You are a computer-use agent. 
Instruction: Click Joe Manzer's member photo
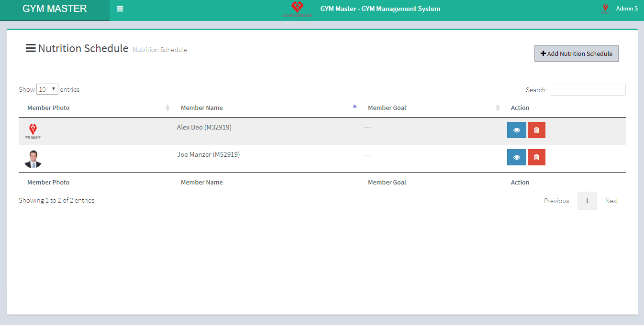pyautogui.click(x=33, y=159)
